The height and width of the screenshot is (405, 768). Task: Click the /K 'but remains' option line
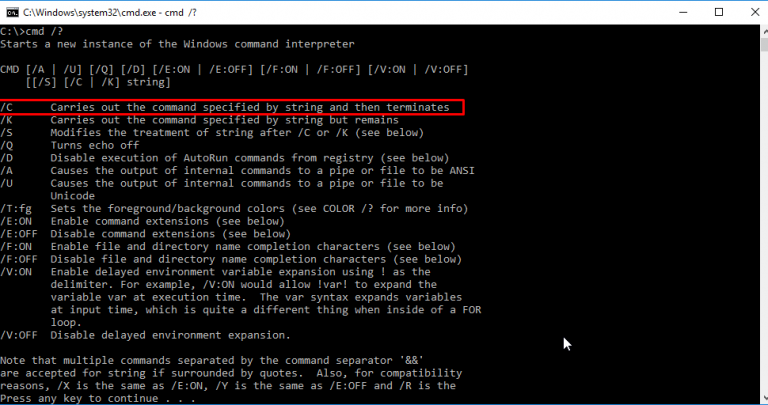pos(199,120)
